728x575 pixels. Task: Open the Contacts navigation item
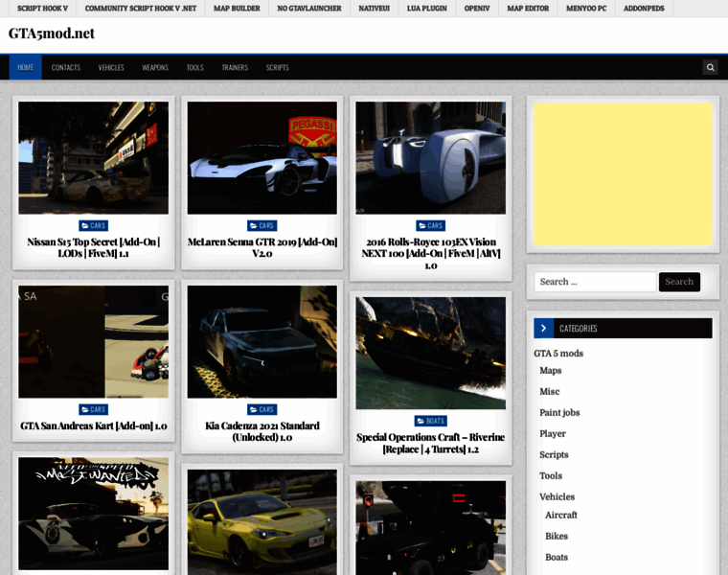pos(66,67)
